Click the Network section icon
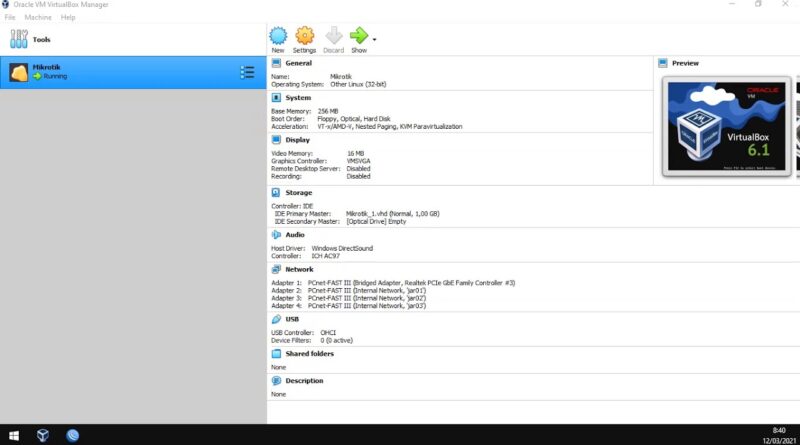 point(276,269)
